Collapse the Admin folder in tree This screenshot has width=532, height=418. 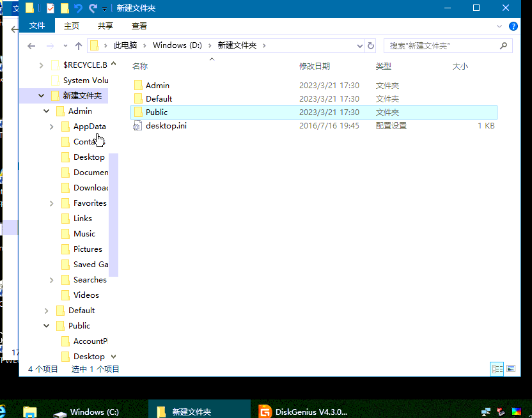click(x=46, y=111)
